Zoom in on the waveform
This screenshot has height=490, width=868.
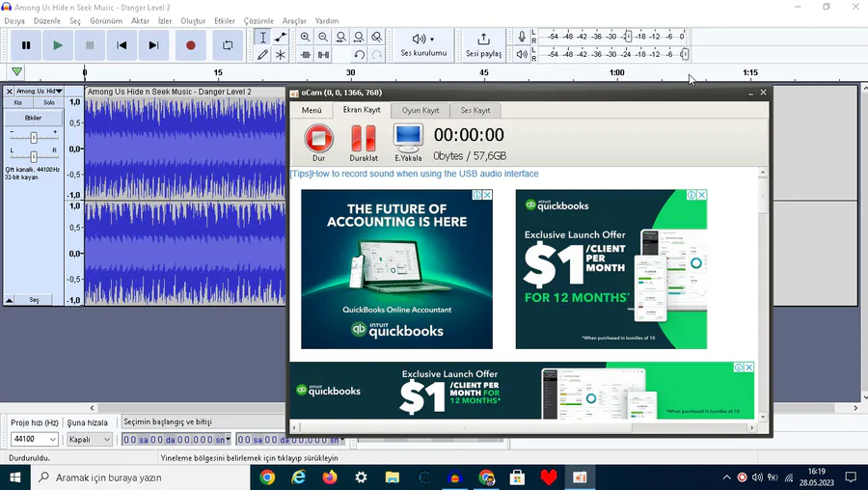point(305,37)
